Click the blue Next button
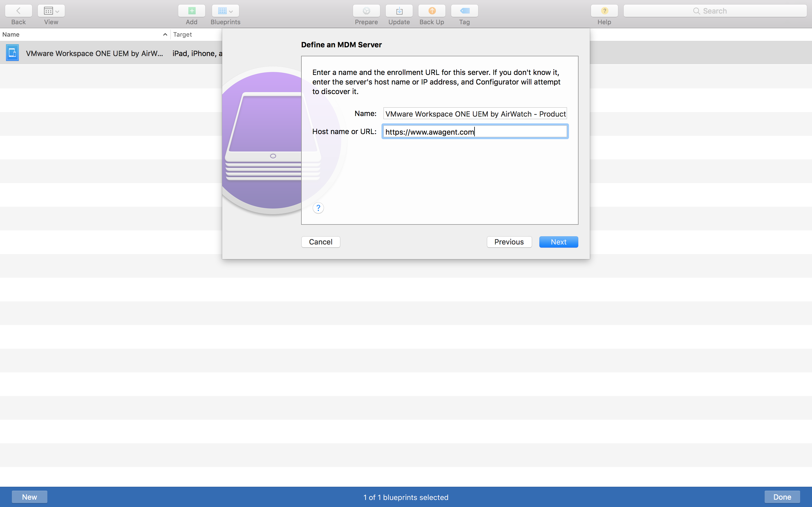 click(558, 242)
